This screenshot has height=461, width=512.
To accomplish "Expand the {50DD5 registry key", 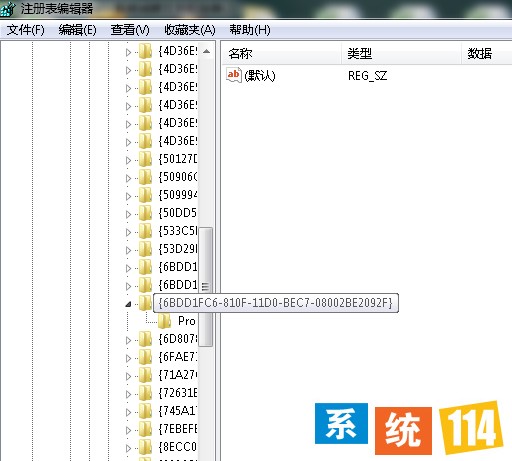I will 128,214.
